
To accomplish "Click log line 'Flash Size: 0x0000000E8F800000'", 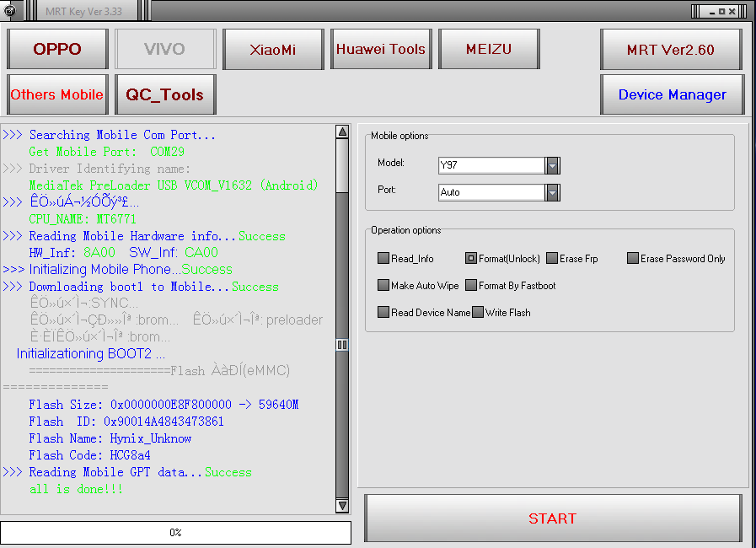I will coord(164,405).
